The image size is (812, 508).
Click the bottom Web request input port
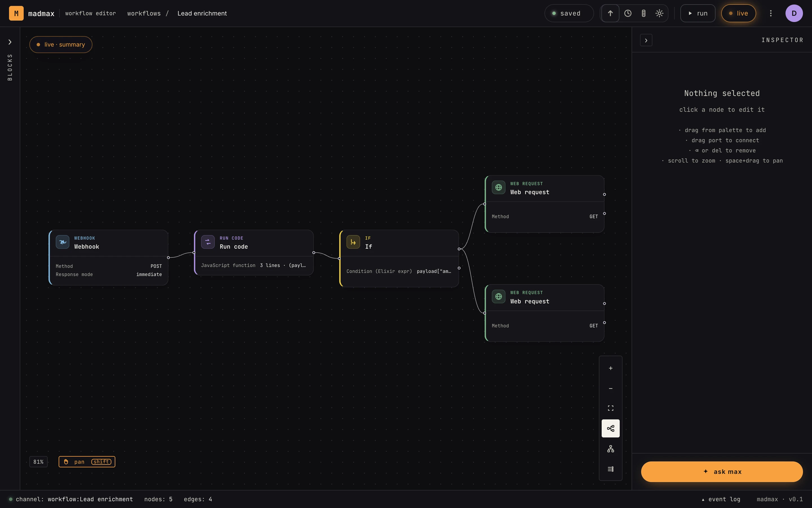click(484, 313)
